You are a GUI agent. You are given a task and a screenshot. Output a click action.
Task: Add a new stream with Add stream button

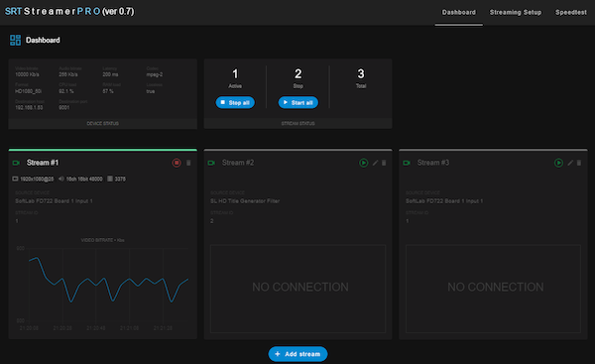[297, 354]
